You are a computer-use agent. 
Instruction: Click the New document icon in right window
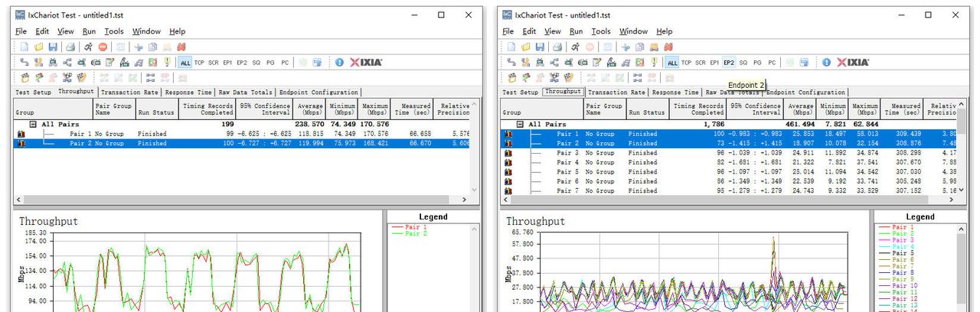tap(511, 47)
